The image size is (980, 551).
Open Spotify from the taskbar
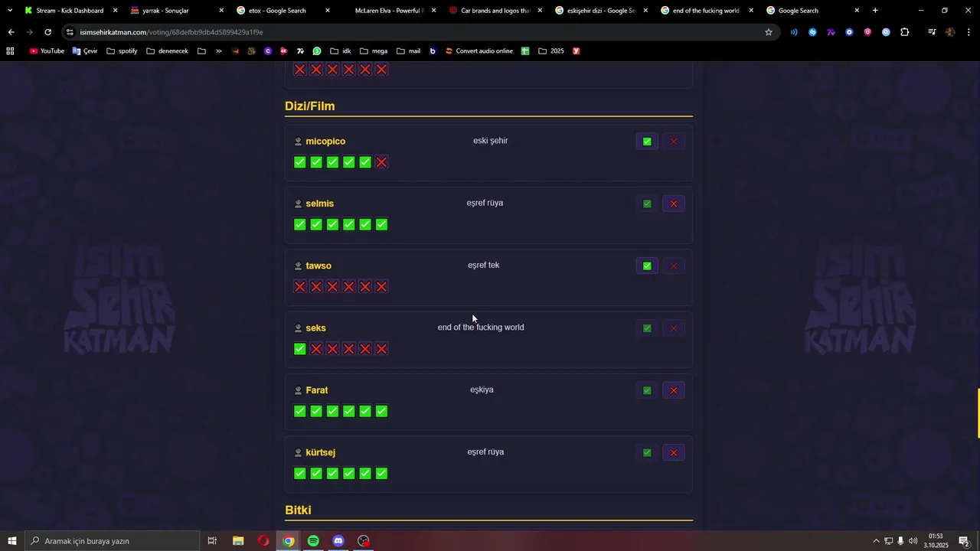(313, 541)
